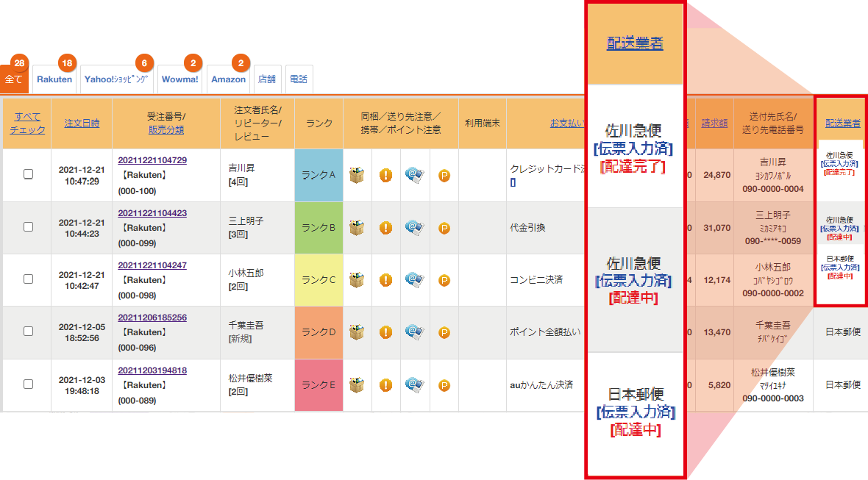This screenshot has width=868, height=480.
Task: Open order number 20211206185256
Action: (x=152, y=318)
